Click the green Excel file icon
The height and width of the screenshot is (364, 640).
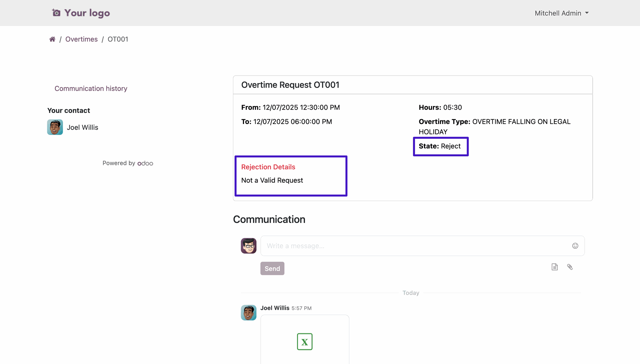[x=304, y=342]
